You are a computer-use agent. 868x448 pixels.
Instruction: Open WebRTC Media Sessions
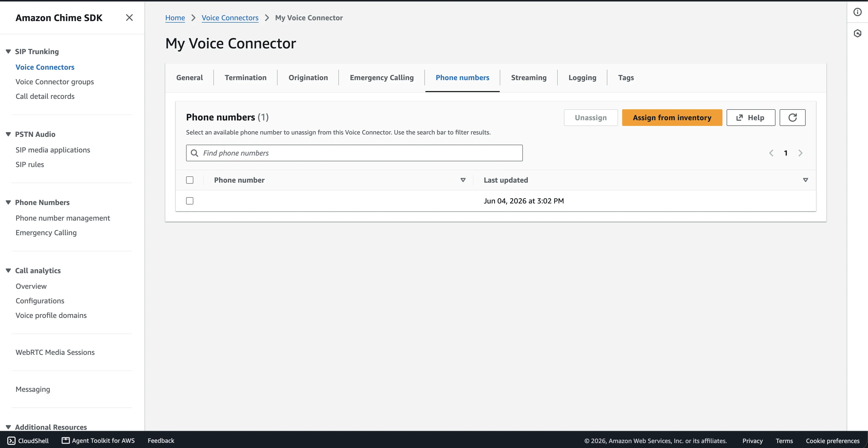coord(55,352)
